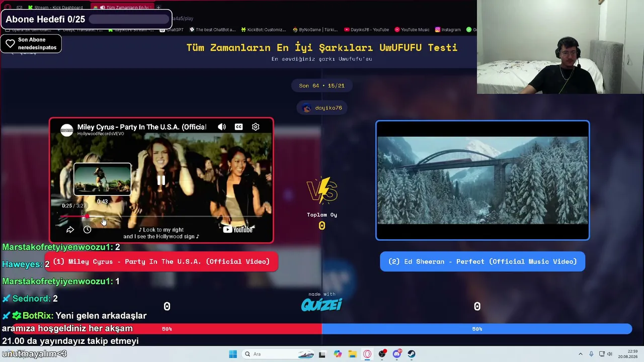Pause the Miley Cyrus video
Image resolution: width=644 pixels, height=362 pixels.
pos(161,180)
